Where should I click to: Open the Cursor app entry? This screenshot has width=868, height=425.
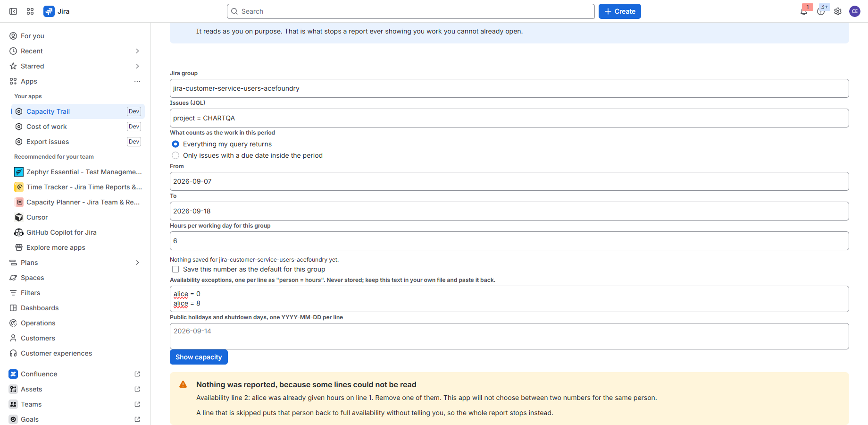point(78,217)
